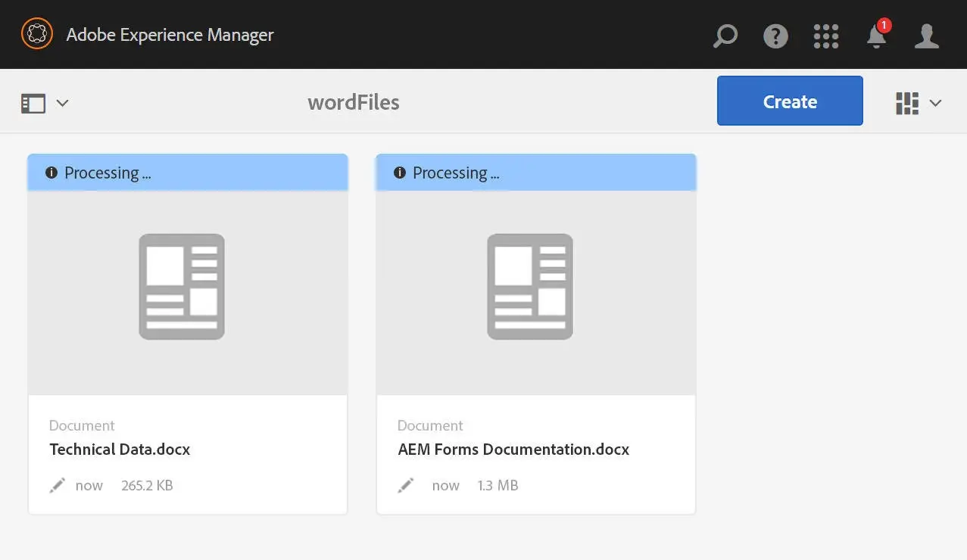Click the wordFiles folder title
Screen dimensions: 967x560
pyautogui.click(x=353, y=102)
